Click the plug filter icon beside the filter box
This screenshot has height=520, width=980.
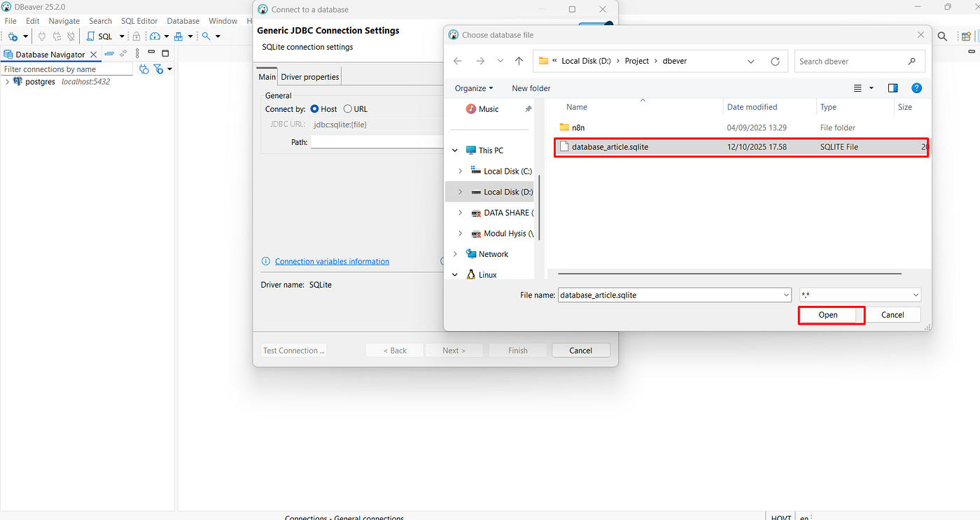coord(143,69)
